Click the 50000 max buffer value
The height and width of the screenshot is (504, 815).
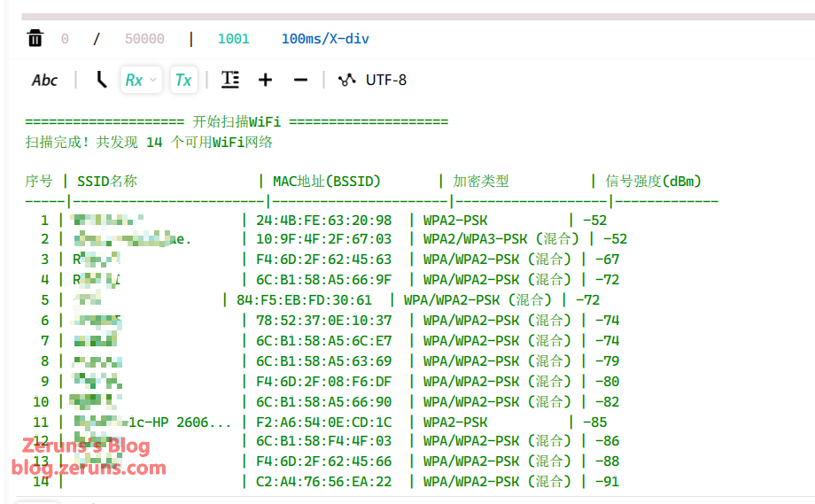[144, 39]
